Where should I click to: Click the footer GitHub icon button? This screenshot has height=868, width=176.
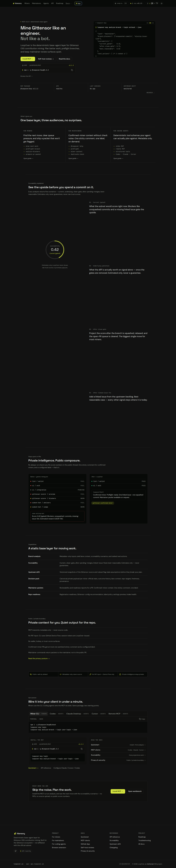point(16,851)
